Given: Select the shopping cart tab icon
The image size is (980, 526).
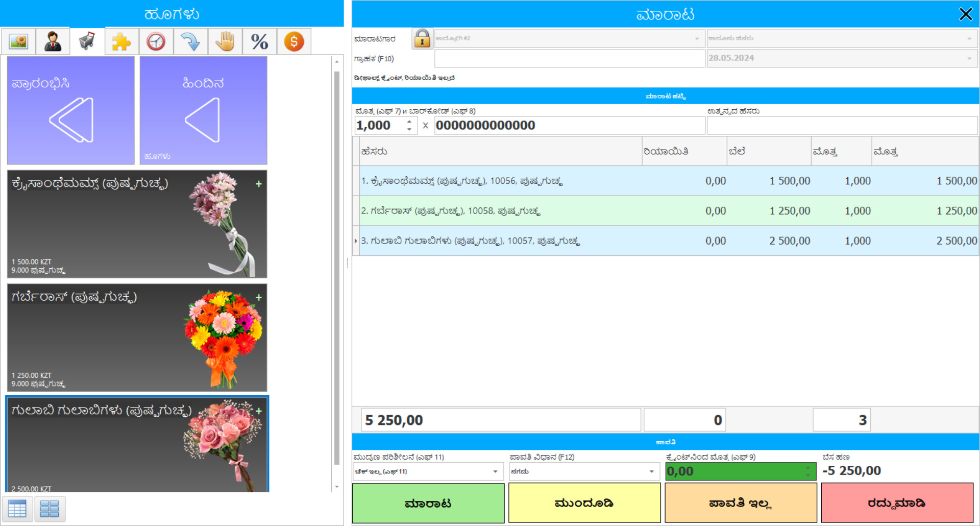Looking at the screenshot, I should 87,41.
